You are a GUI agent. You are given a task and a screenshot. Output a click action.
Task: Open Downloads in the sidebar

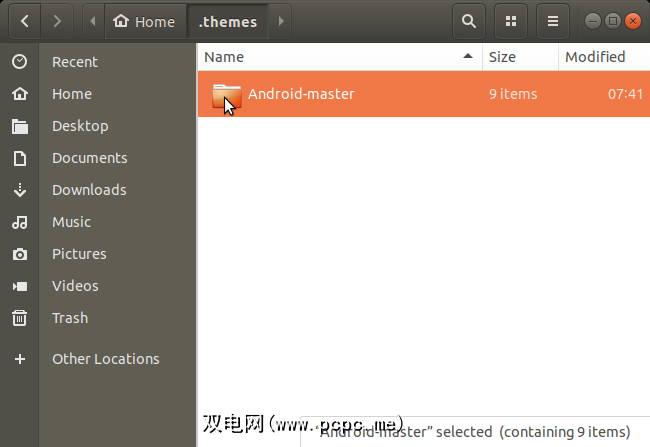click(89, 190)
